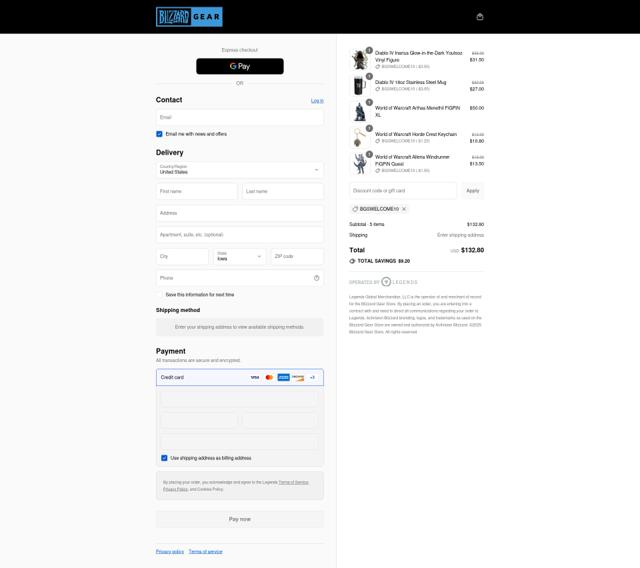640x568 pixels.
Task: Click the First name field
Action: (197, 191)
